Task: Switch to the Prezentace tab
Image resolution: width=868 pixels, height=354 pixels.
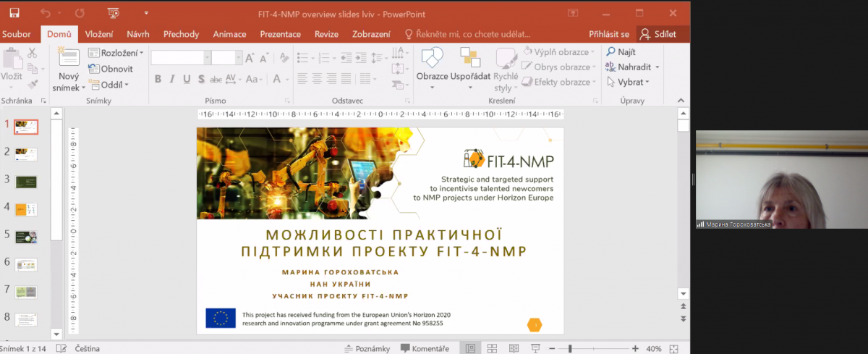Action: (281, 34)
